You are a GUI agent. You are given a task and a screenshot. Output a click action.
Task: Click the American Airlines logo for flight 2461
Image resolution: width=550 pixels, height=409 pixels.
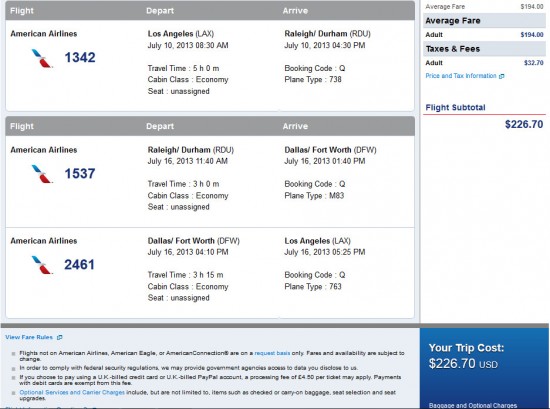(x=42, y=265)
